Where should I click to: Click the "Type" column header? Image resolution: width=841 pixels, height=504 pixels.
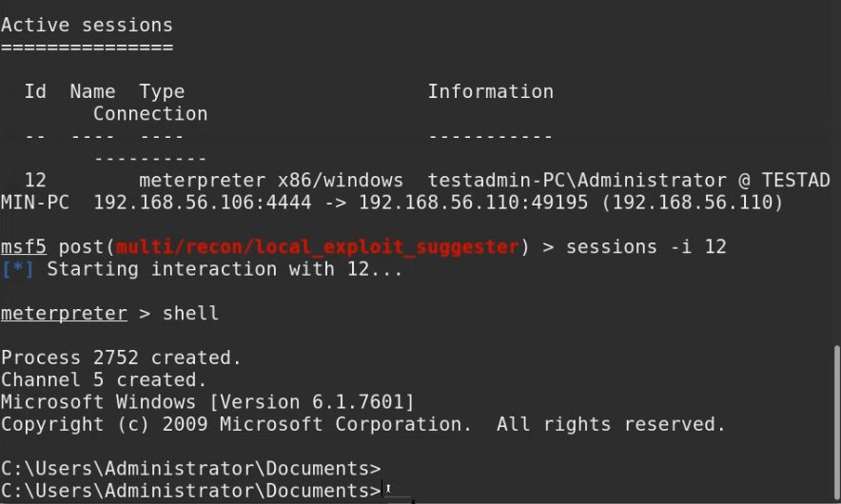click(x=162, y=91)
